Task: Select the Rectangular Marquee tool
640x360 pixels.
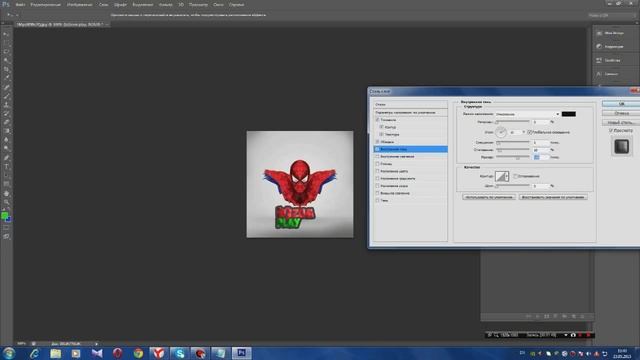Action: pyautogui.click(x=6, y=42)
